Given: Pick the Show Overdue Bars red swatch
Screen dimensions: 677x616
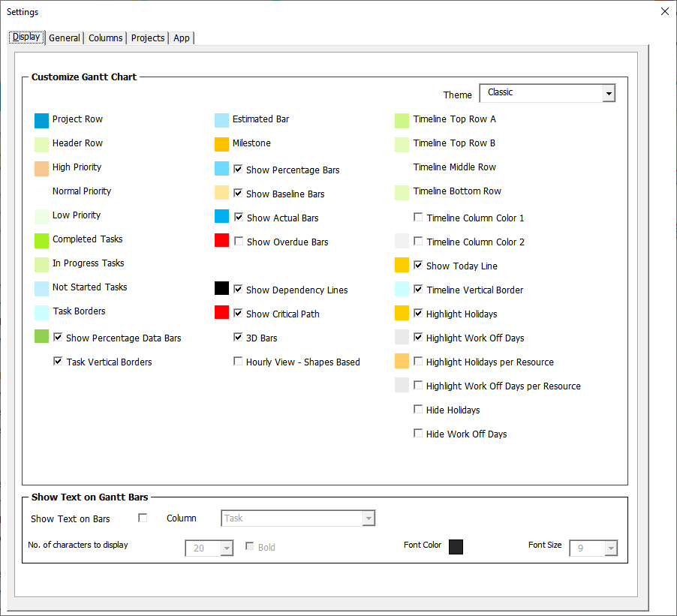Looking at the screenshot, I should tap(221, 240).
